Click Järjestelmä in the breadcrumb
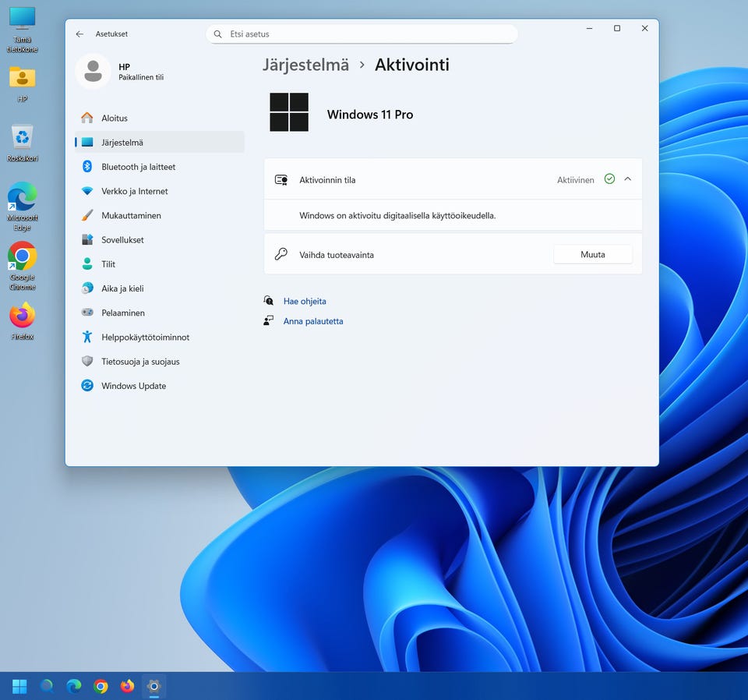 (x=305, y=65)
